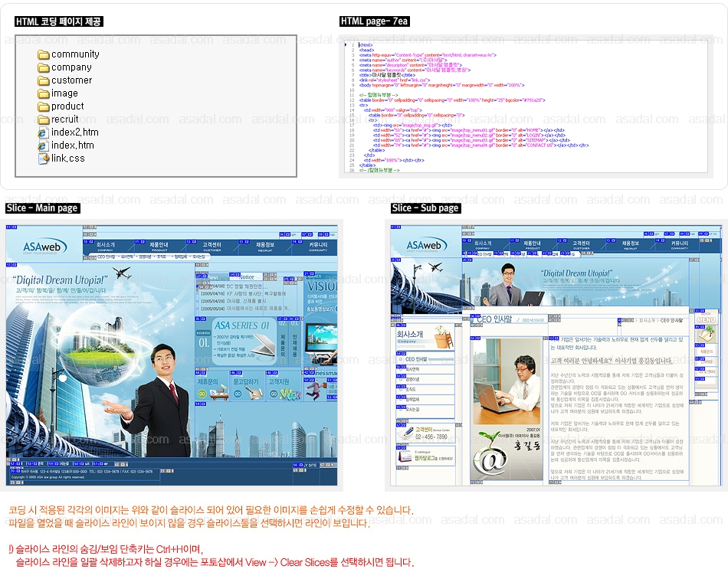Open the image folder icon
728x582 pixels.
[44, 93]
